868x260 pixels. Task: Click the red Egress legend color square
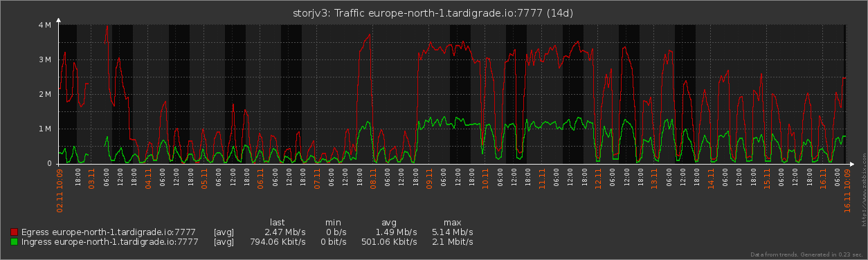coord(15,232)
